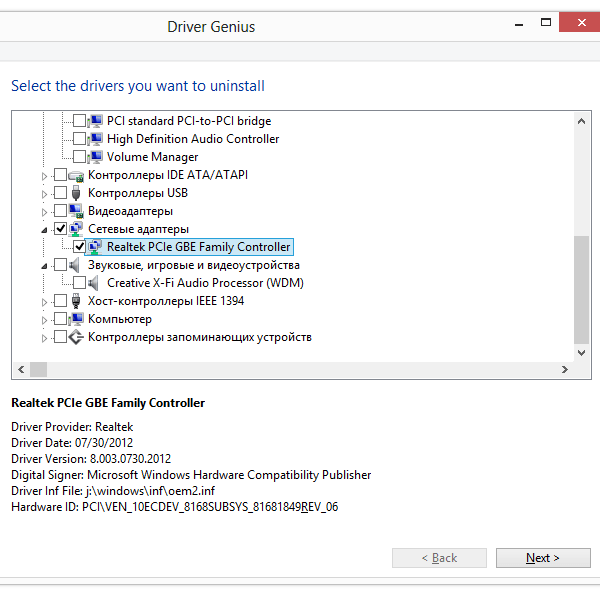Click the Back button

pyautogui.click(x=439, y=558)
